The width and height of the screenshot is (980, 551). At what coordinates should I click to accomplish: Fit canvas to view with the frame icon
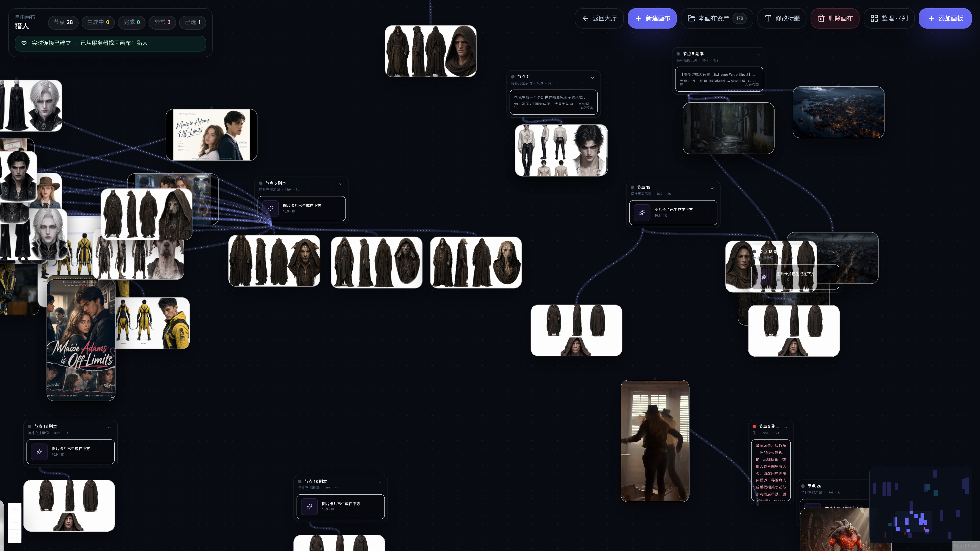coord(15,536)
